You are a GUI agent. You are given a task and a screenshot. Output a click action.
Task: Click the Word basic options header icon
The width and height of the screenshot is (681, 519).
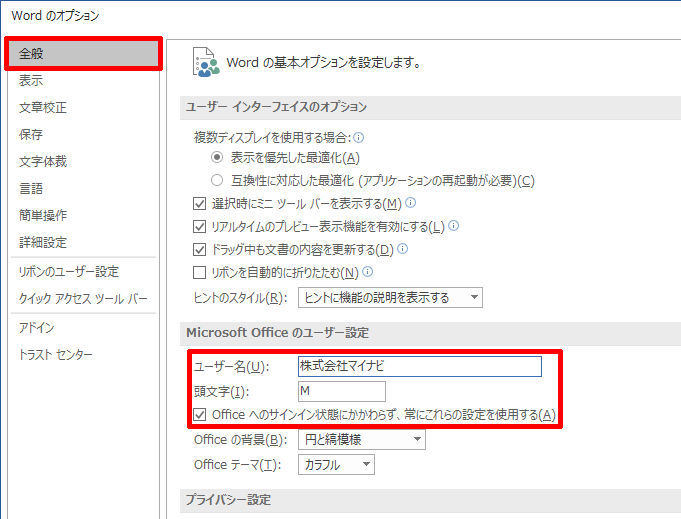point(206,62)
